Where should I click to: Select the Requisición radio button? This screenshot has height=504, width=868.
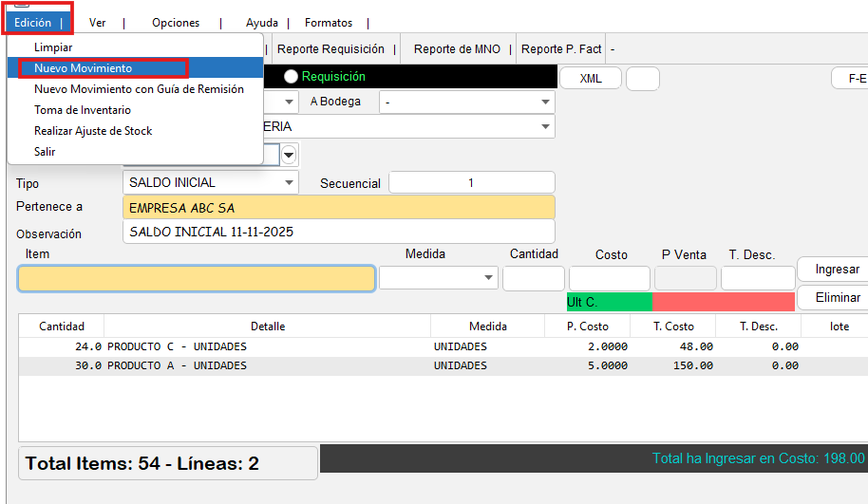(291, 77)
